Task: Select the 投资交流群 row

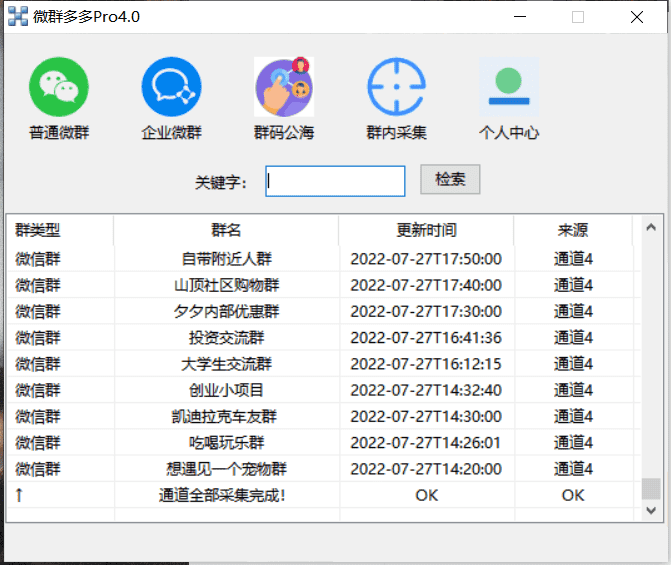Action: pos(226,337)
